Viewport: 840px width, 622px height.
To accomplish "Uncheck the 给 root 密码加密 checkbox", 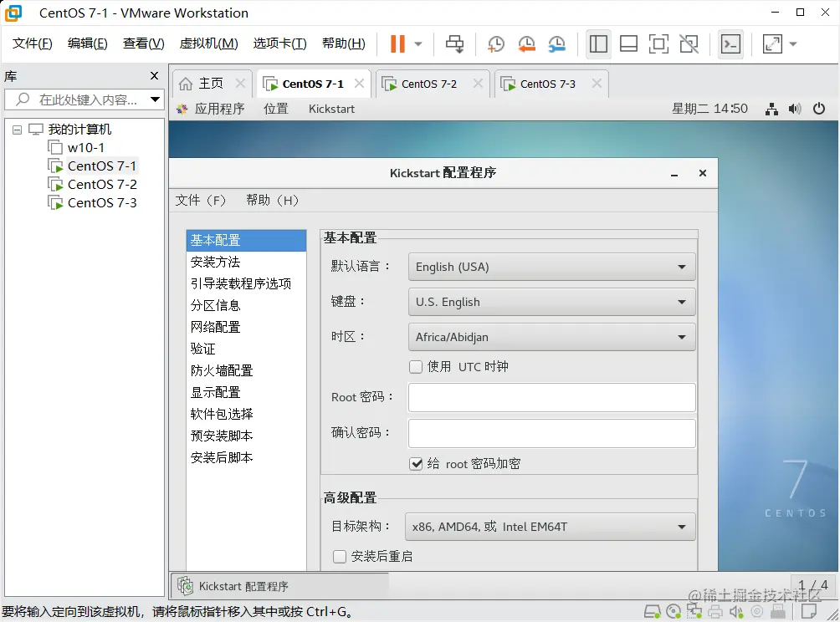I will coord(416,463).
